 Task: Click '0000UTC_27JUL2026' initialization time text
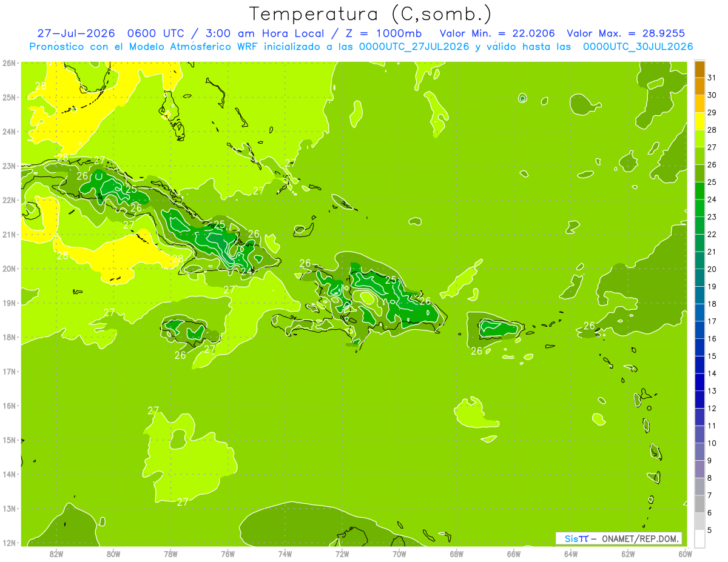tap(414, 47)
